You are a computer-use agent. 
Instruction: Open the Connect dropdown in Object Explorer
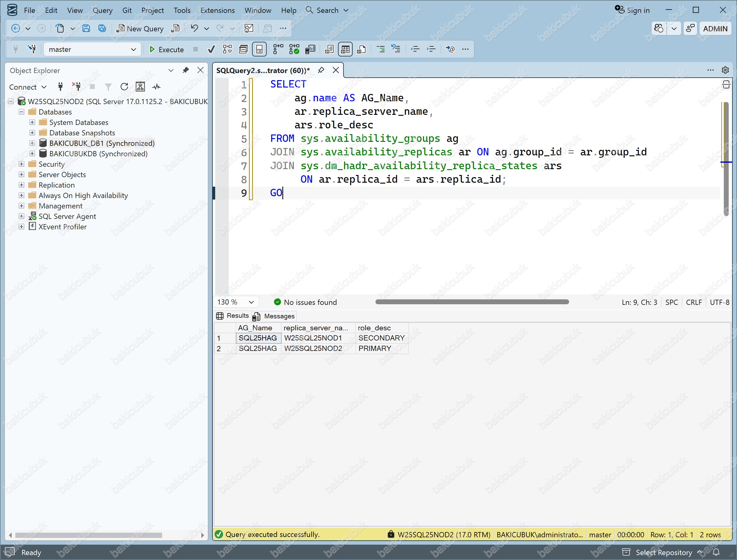point(28,87)
